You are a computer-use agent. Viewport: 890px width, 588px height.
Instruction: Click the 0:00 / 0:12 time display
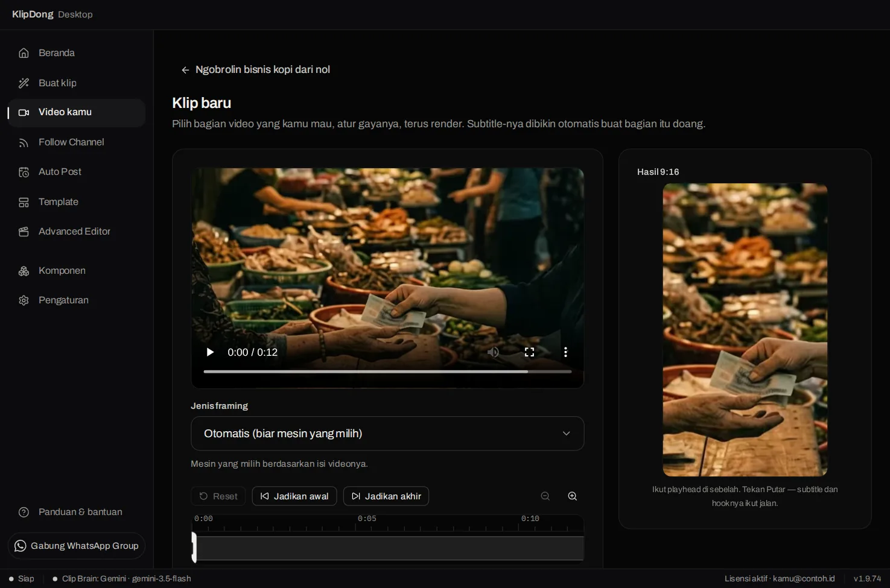coord(252,352)
